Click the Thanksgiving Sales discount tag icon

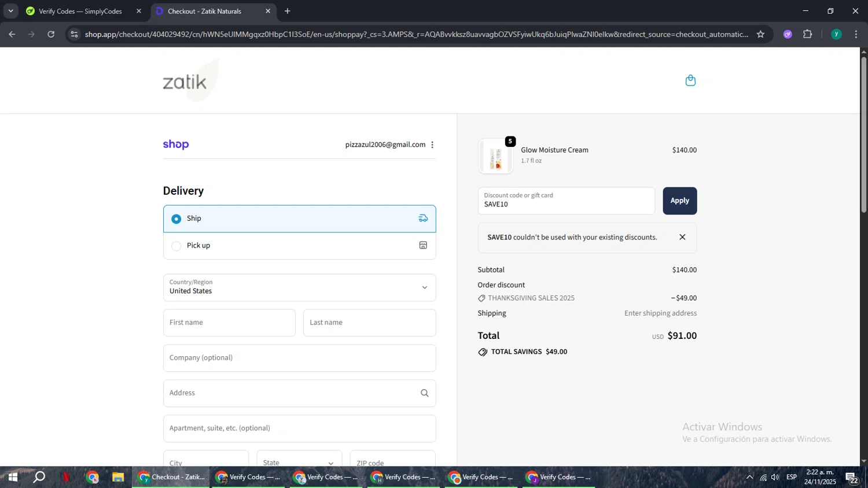(x=481, y=298)
